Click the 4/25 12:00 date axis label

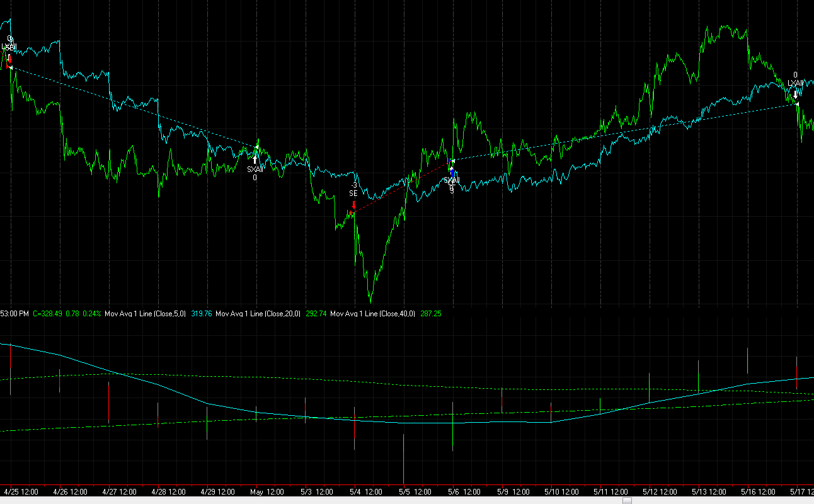pos(21,491)
